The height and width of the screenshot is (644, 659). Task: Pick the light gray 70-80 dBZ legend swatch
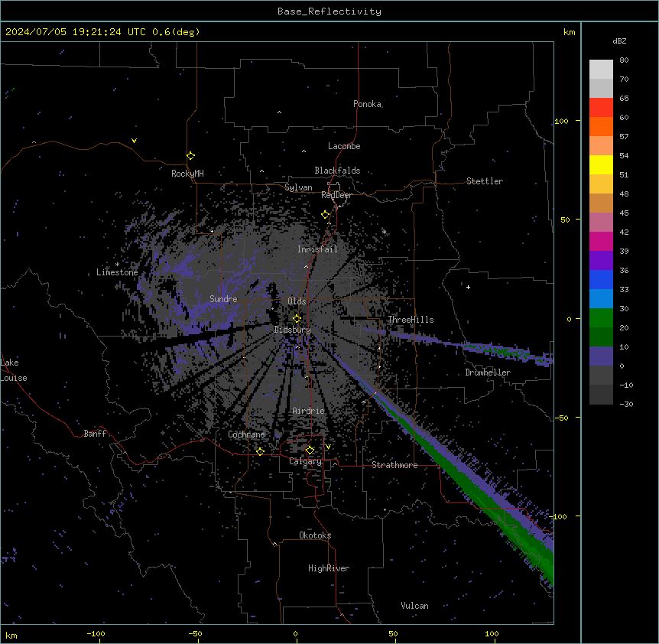pos(601,70)
